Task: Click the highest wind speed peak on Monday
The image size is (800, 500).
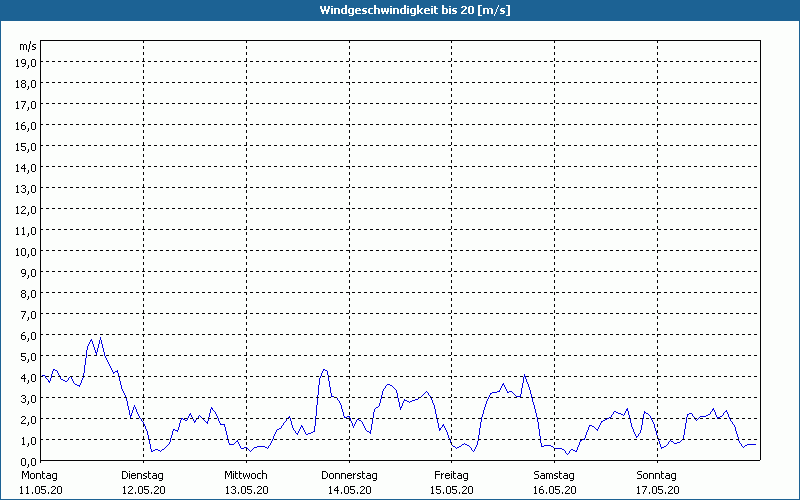Action: coord(100,338)
